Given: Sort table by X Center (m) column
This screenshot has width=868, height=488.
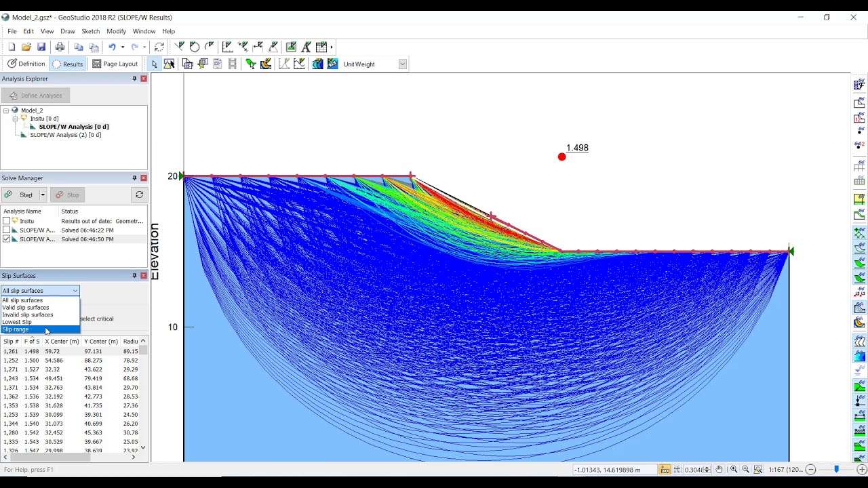Looking at the screenshot, I should [x=62, y=342].
